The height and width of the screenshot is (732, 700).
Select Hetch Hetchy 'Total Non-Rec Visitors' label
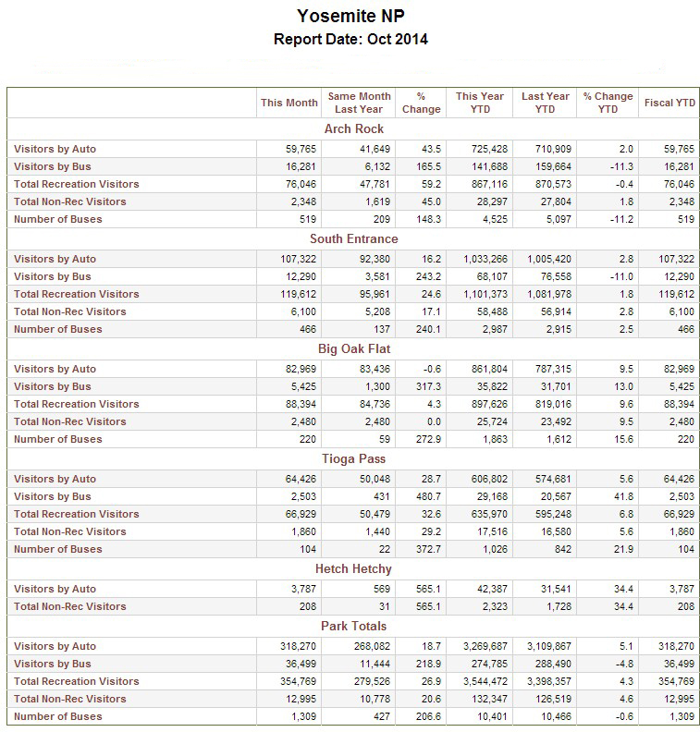(70, 607)
